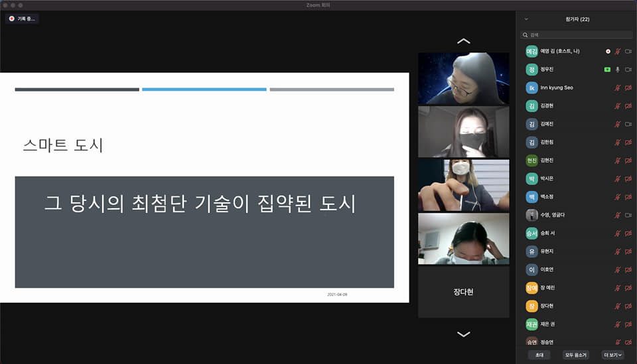The width and height of the screenshot is (637, 364).
Task: Select the Inn kyung Seo participant row
Action: (577, 88)
